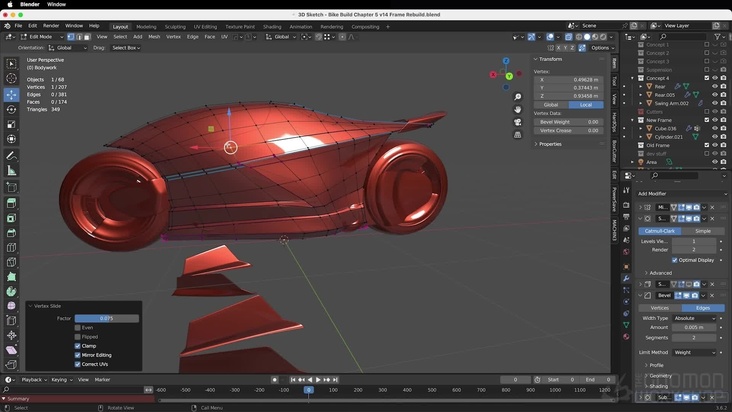
Task: Open the Width Type Absolute dropdown
Action: (x=694, y=318)
